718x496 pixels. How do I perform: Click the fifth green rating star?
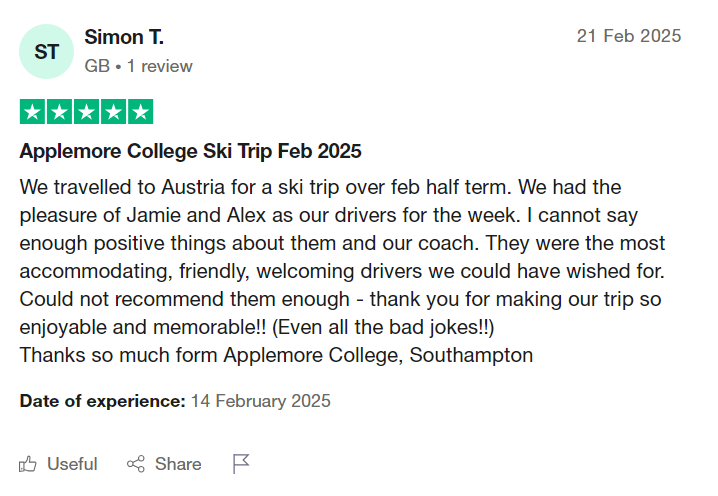[140, 112]
